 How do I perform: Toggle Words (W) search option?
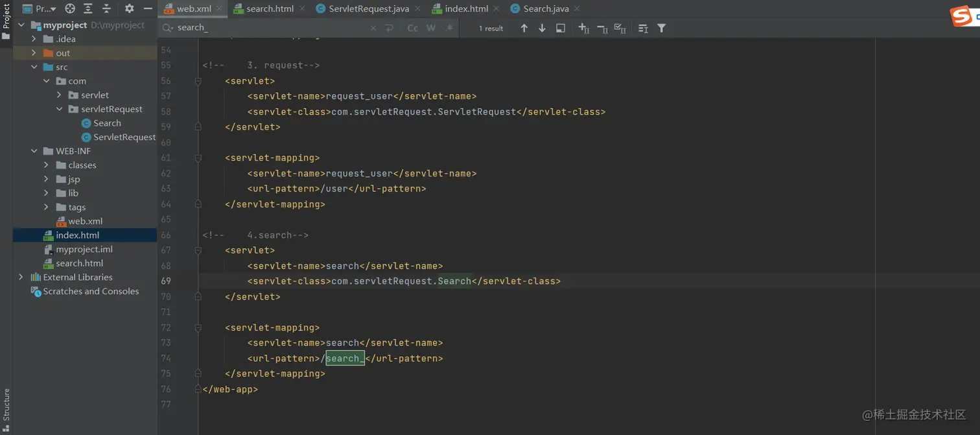[431, 28]
